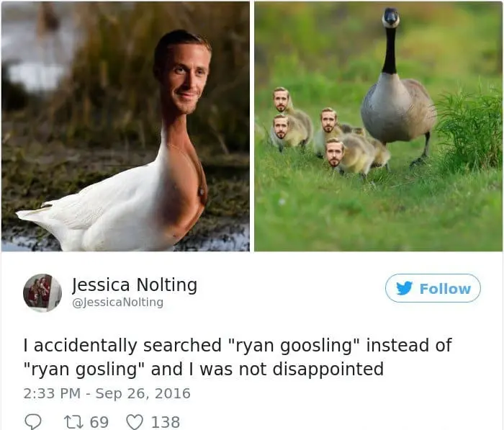
Task: Click the @JessicaNolting handle
Action: (117, 303)
